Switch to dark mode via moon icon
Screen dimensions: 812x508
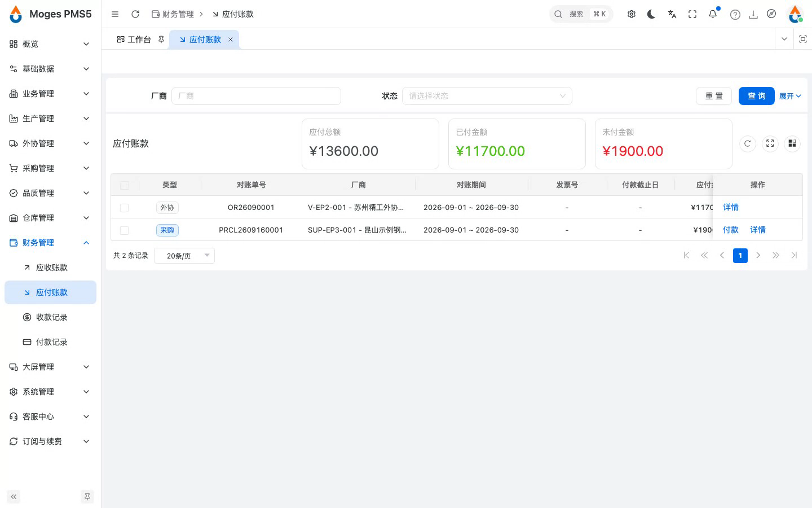click(652, 14)
